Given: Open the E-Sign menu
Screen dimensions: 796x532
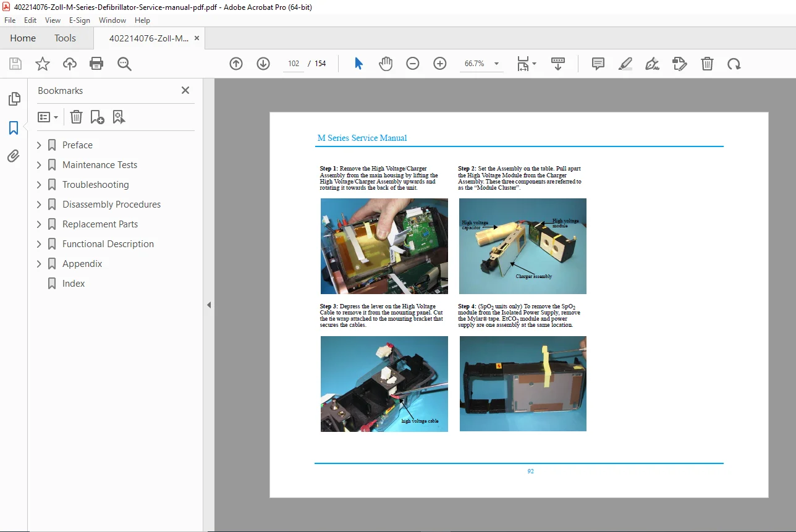Looking at the screenshot, I should tap(80, 20).
